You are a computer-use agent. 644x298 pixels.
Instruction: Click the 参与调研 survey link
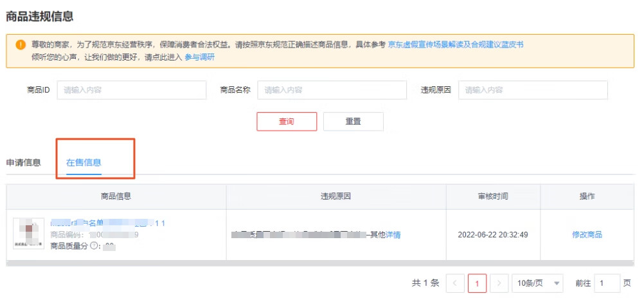coord(199,57)
